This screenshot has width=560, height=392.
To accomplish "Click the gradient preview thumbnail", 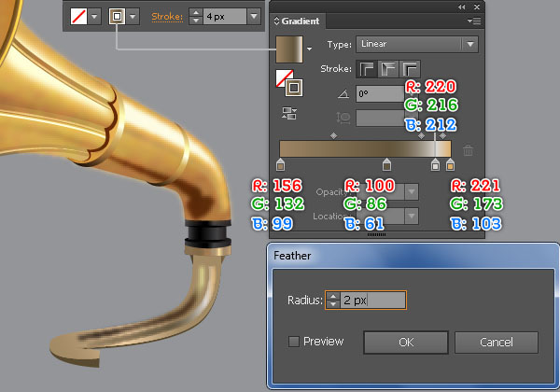I will 289,49.
